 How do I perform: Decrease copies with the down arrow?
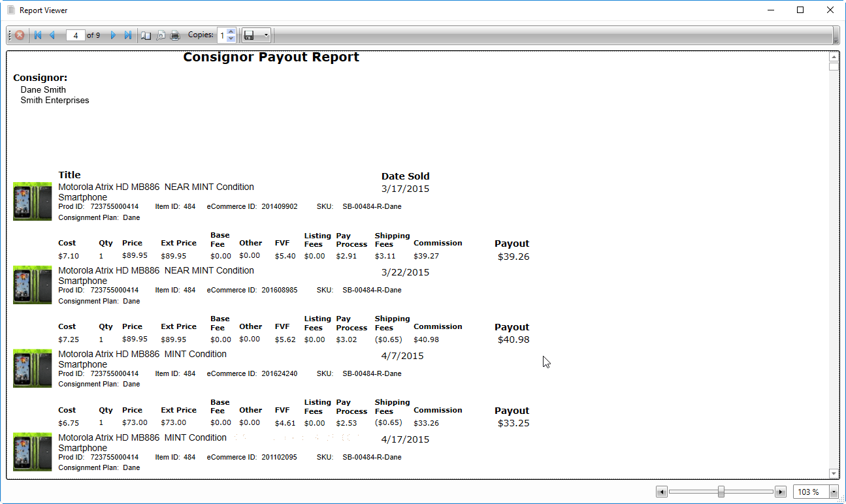(x=231, y=39)
